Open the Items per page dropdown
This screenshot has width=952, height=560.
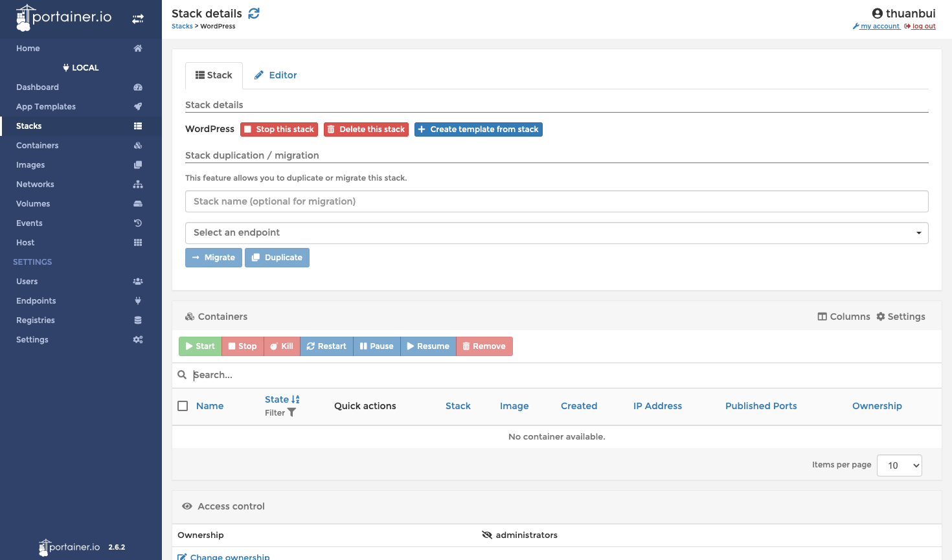pos(900,465)
